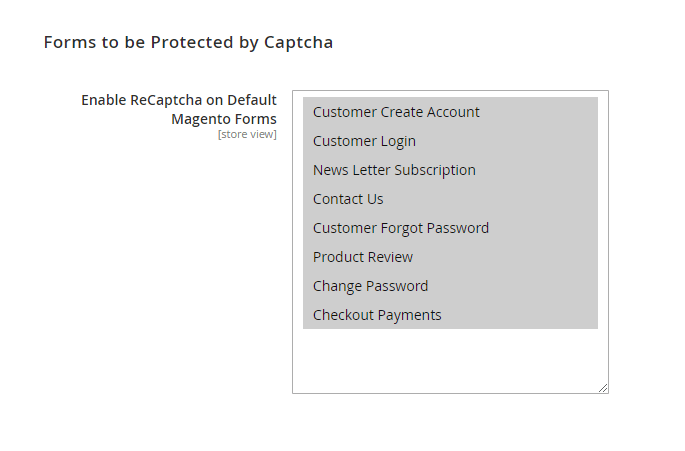Click the multiselect resize grip handle
This screenshot has width=685, height=451.
point(603,388)
